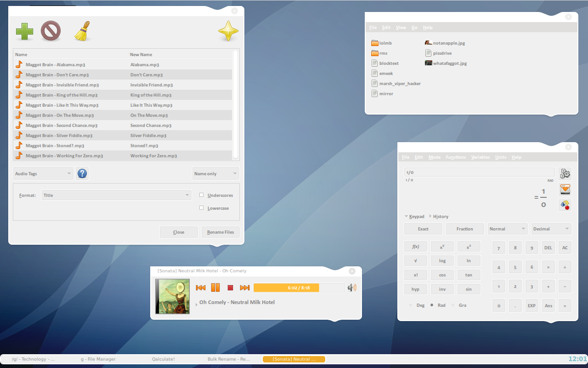Open help via the blue question mark icon
This screenshot has height=368, width=588.
82,173
